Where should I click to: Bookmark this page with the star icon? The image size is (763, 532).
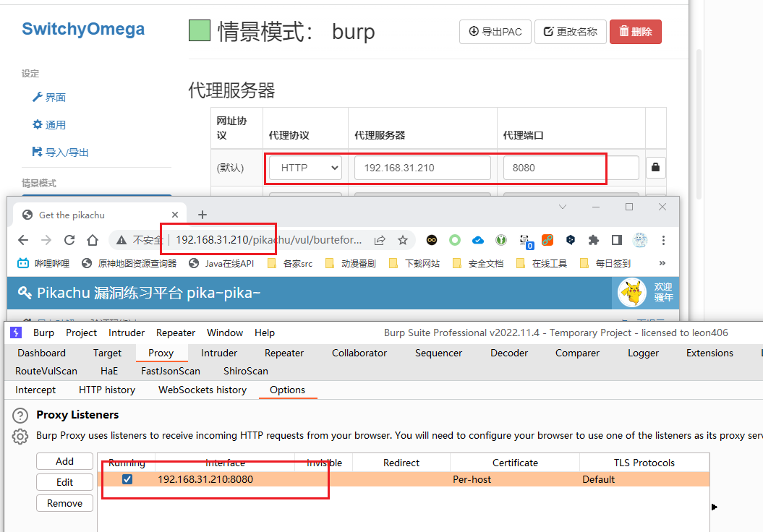pyautogui.click(x=403, y=240)
